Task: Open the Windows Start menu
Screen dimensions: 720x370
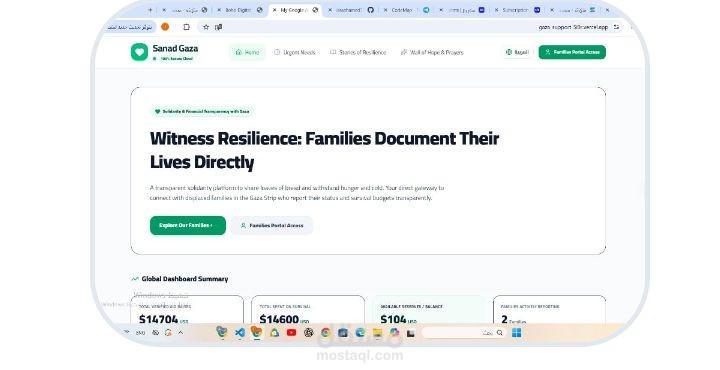Action: pos(517,333)
